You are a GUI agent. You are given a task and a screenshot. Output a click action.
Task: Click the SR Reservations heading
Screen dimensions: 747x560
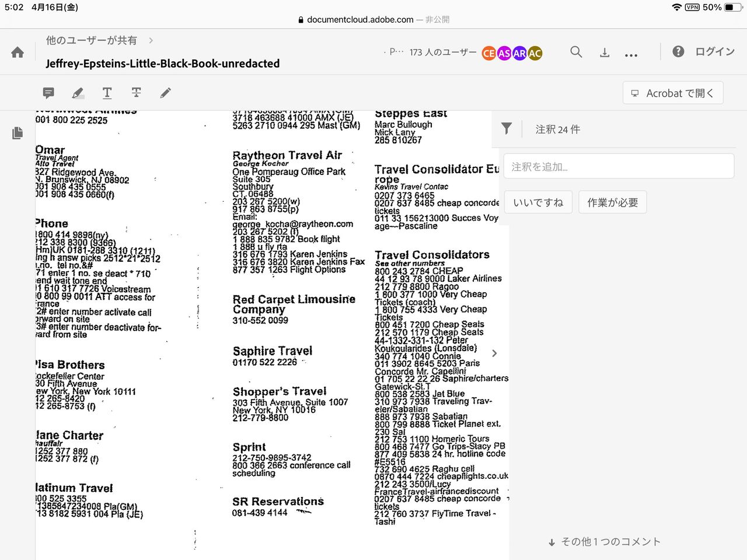point(278,502)
